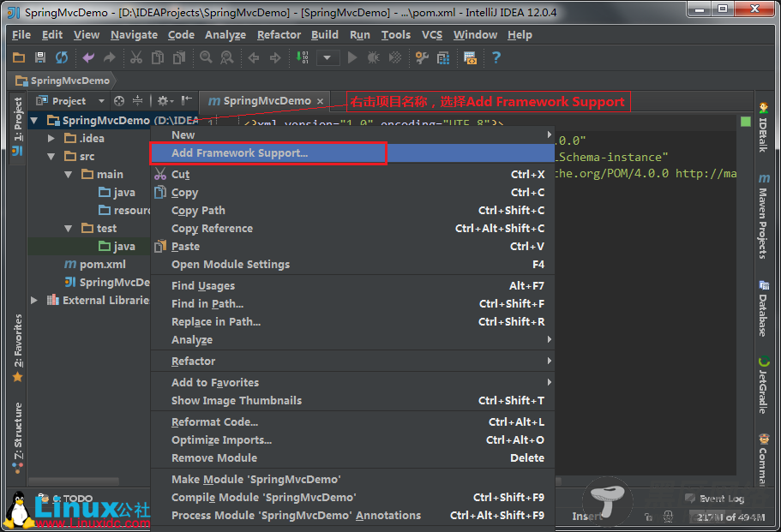Screen dimensions: 781x532
Task: Click the Help question mark icon
Action: coord(496,57)
